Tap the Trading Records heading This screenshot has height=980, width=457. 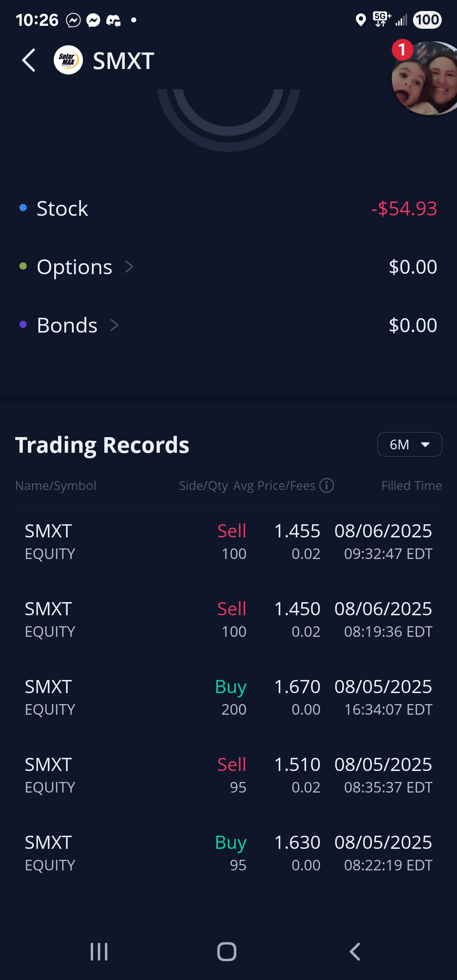coord(102,445)
